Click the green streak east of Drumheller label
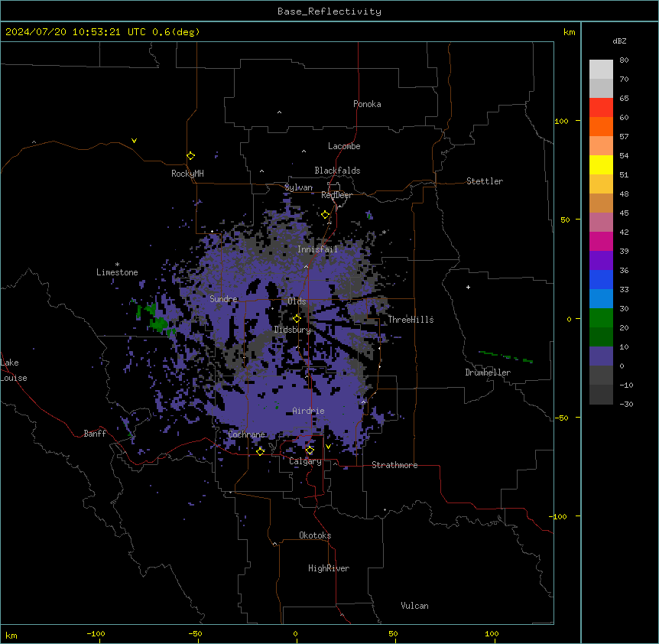 pos(505,357)
